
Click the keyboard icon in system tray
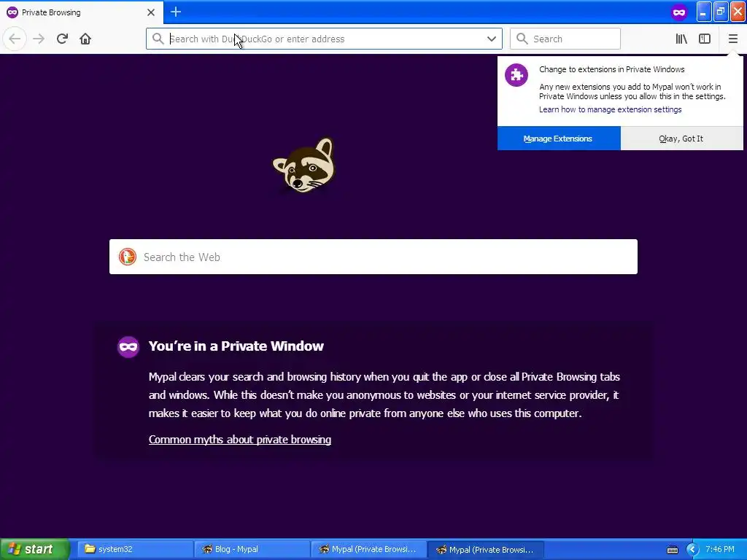(x=672, y=550)
